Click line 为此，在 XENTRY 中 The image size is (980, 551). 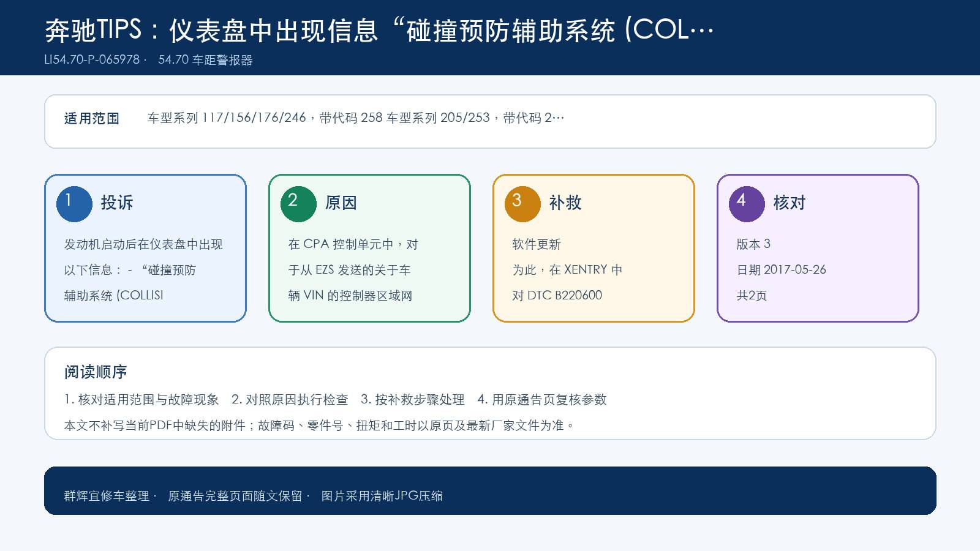pos(568,270)
